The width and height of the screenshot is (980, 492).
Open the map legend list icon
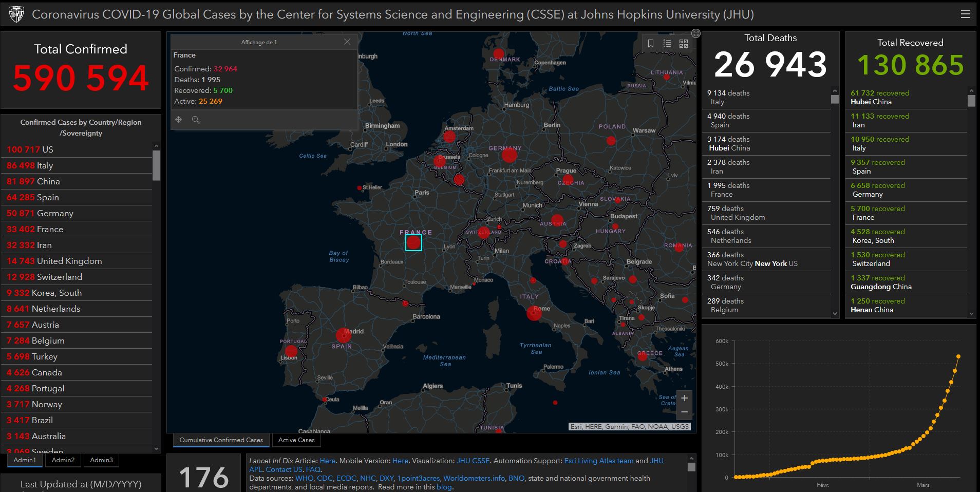coord(667,44)
